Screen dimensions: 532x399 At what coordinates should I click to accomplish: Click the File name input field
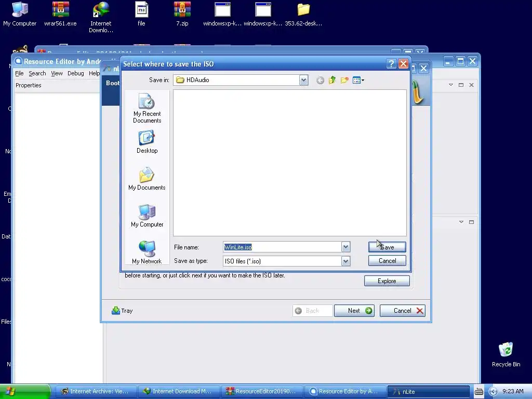[x=282, y=247]
